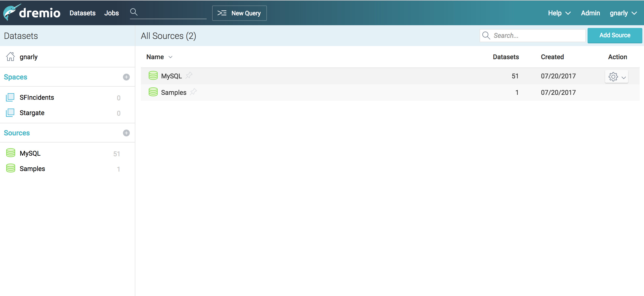Click the Sources heading link
644x296 pixels.
point(17,133)
